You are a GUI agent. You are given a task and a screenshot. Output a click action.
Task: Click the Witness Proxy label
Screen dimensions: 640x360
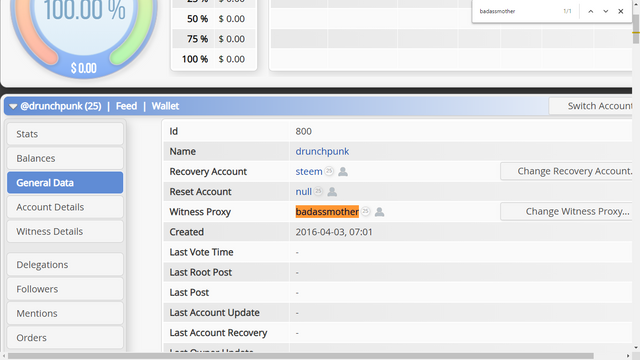click(200, 212)
